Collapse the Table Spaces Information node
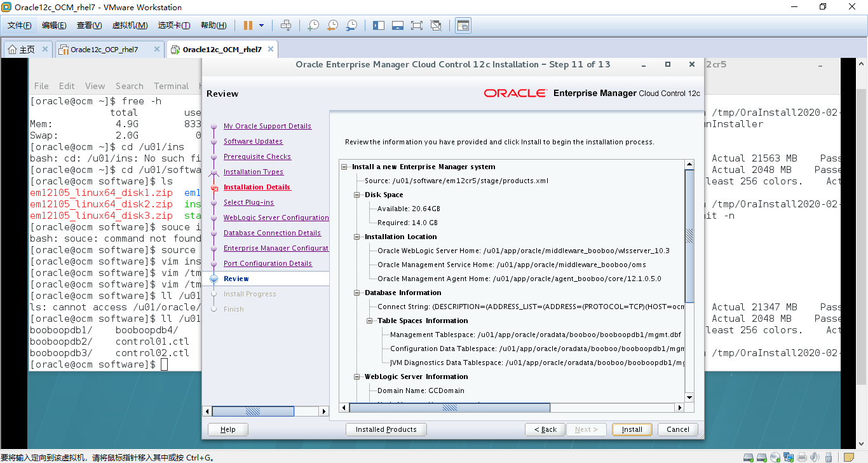Screen dimensions: 868x463 [370, 321]
